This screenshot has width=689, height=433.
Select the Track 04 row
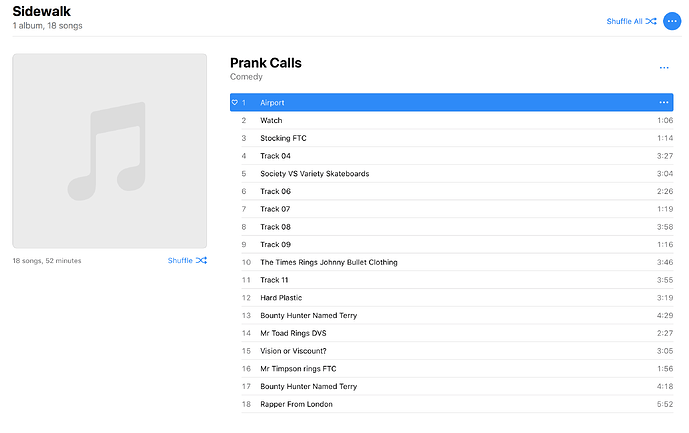[x=275, y=155]
